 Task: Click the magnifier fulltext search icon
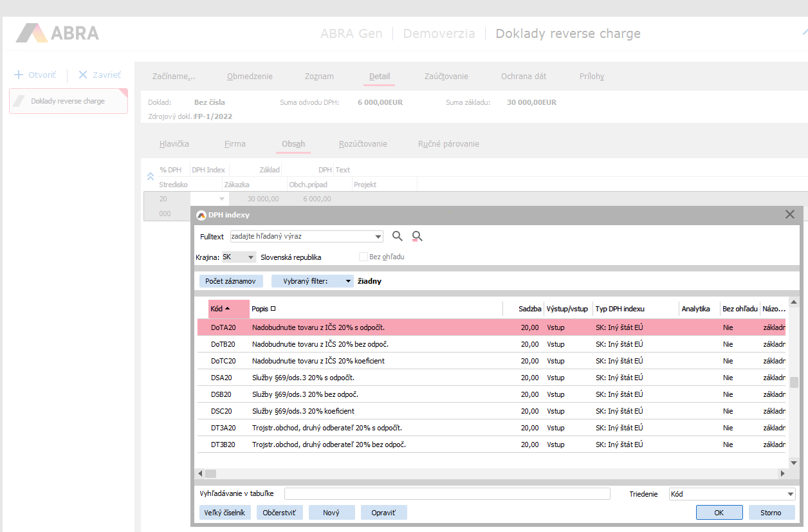(x=398, y=236)
